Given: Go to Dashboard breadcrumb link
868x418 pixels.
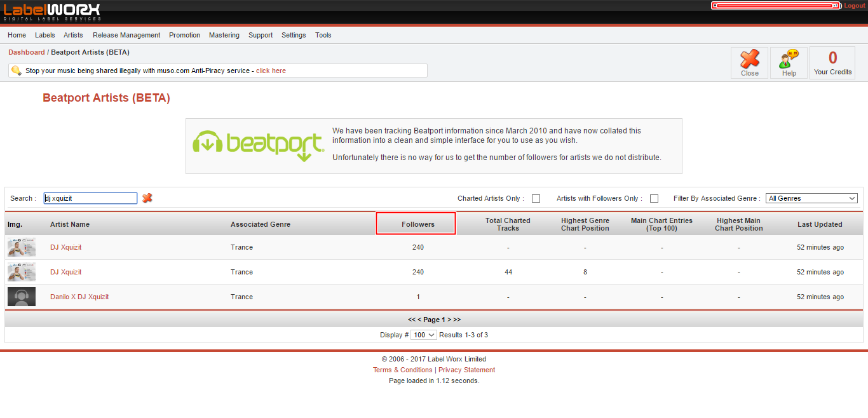Looking at the screenshot, I should pos(27,52).
